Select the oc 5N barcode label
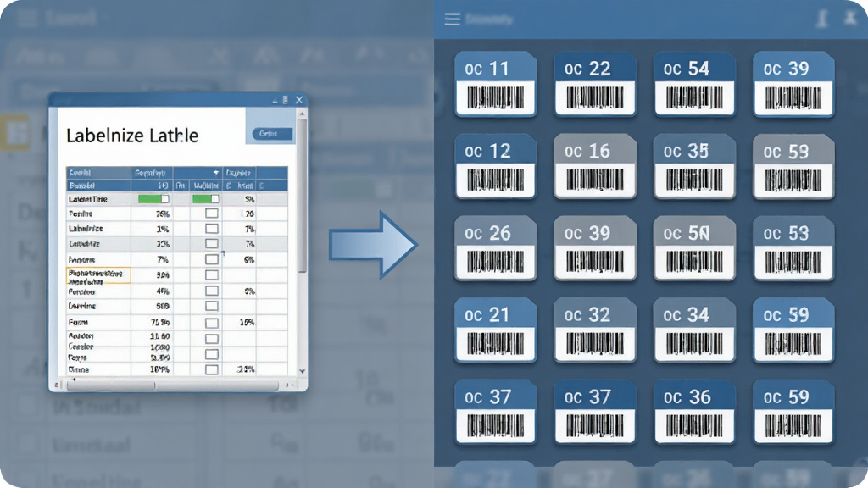Screen dimensions: 868x488 (694, 248)
